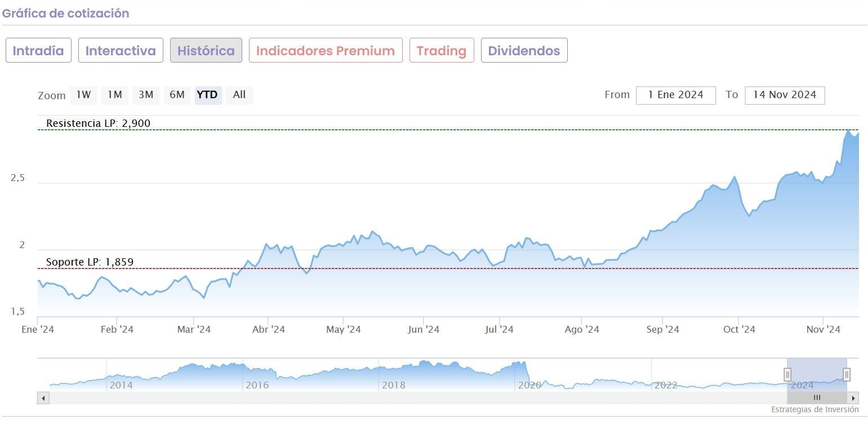Open Estrategias de Inversión credits link
868x424 pixels.
tap(814, 409)
